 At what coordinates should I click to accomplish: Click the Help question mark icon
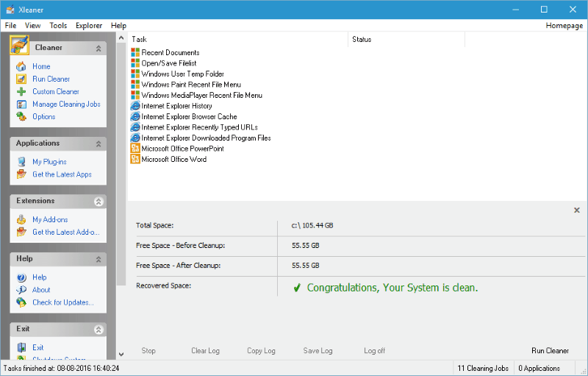coord(21,277)
